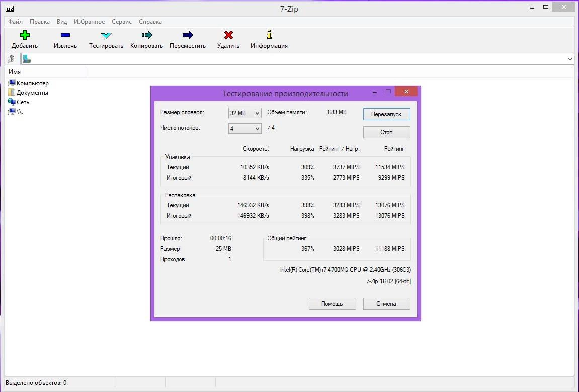The image size is (579, 392).
Task: Open the Избранное menu
Action: 89,22
